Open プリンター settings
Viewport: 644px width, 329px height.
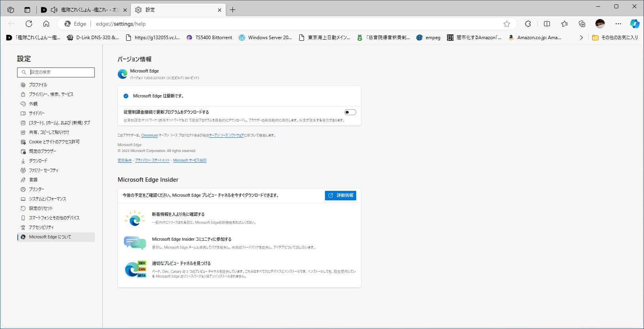(56, 189)
